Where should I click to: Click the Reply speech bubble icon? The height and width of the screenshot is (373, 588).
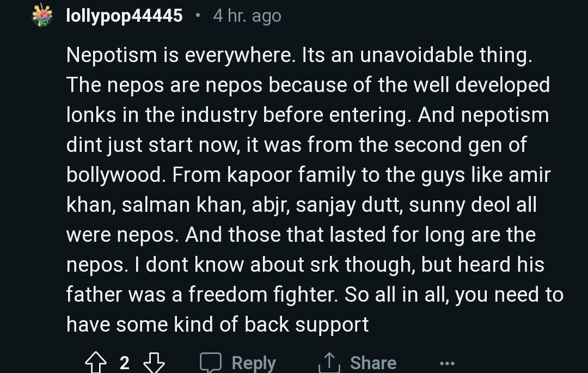pyautogui.click(x=211, y=363)
